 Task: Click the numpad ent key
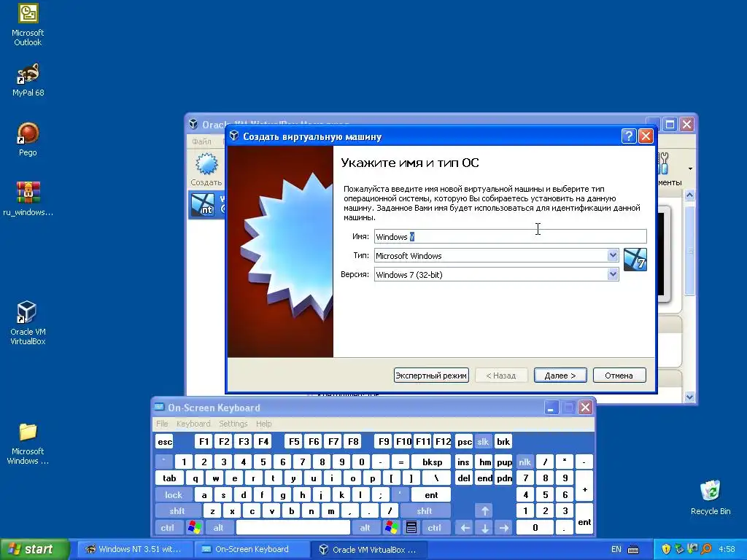(584, 519)
